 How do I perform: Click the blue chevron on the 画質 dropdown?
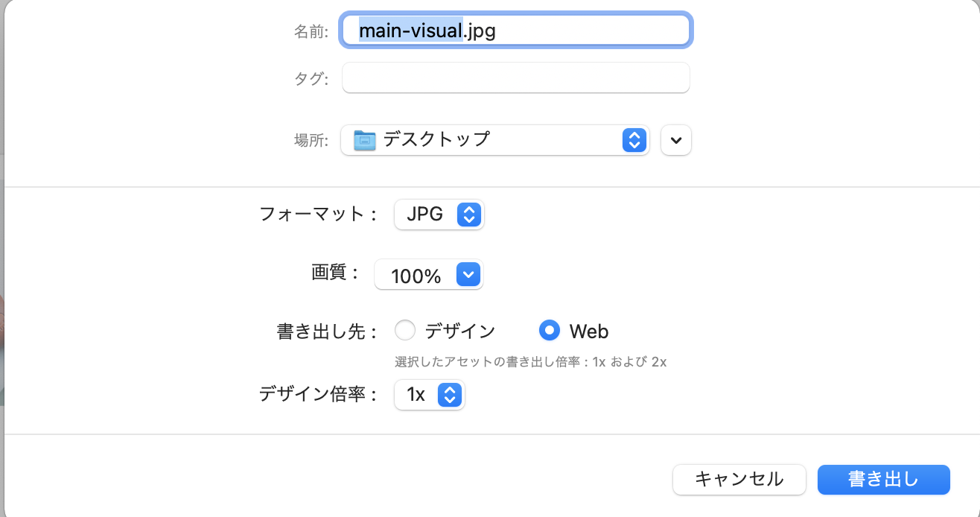pyautogui.click(x=468, y=274)
